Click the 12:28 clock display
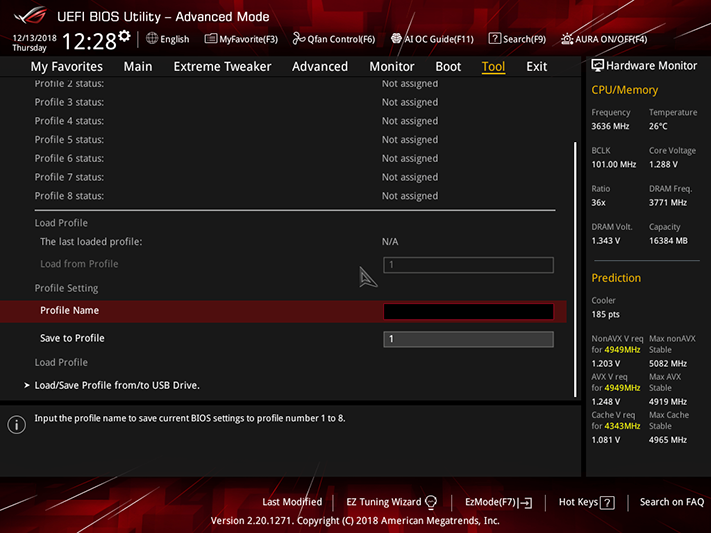Viewport: 711px width, 533px height. pyautogui.click(x=89, y=41)
